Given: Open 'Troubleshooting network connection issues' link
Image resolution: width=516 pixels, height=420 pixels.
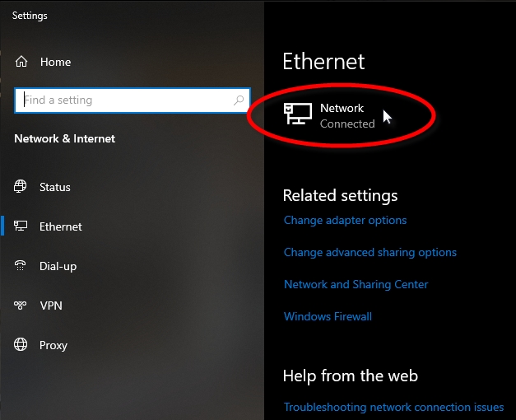Looking at the screenshot, I should point(393,407).
